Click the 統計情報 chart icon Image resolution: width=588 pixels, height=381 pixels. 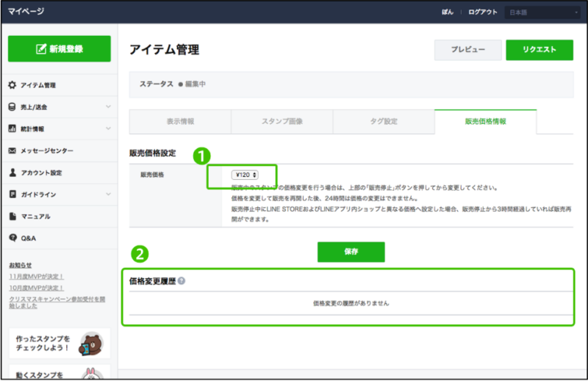pos(12,129)
